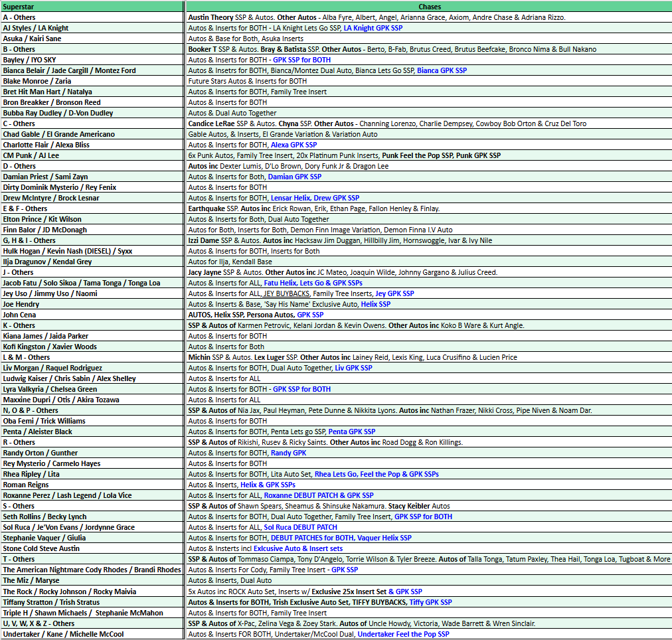Select 'Bubba Ray Dudley / D-Von Dudley' cell
The image size is (672, 640).
click(x=92, y=113)
